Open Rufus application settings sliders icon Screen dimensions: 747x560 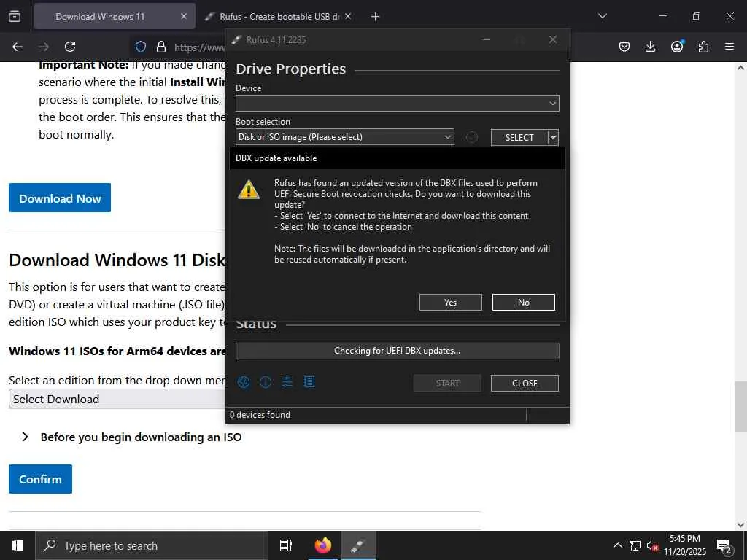(x=287, y=382)
